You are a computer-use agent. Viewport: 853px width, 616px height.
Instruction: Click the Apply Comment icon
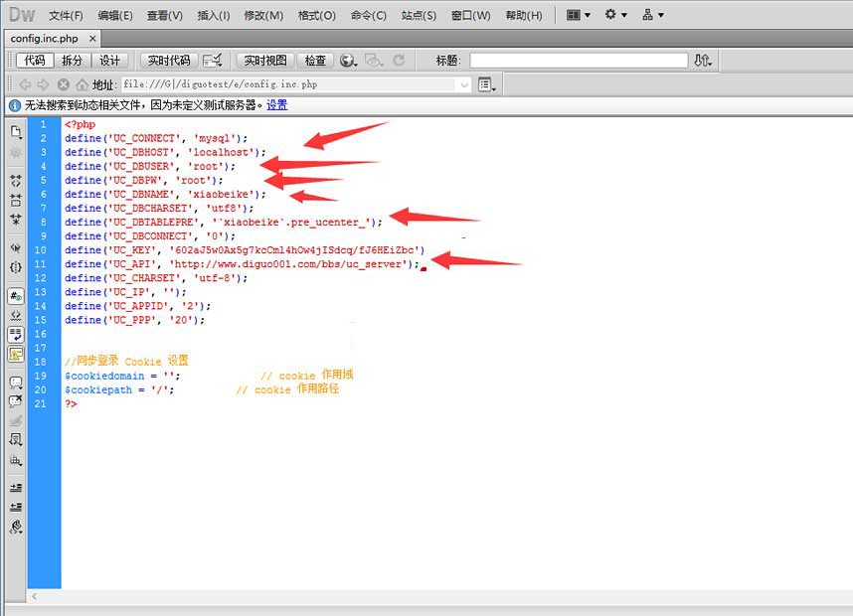(16, 383)
